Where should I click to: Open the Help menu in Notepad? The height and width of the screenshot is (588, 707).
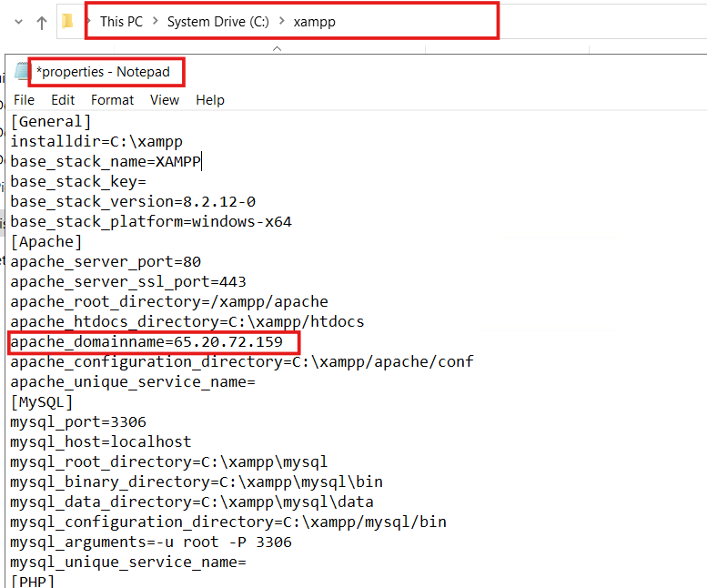pos(210,99)
